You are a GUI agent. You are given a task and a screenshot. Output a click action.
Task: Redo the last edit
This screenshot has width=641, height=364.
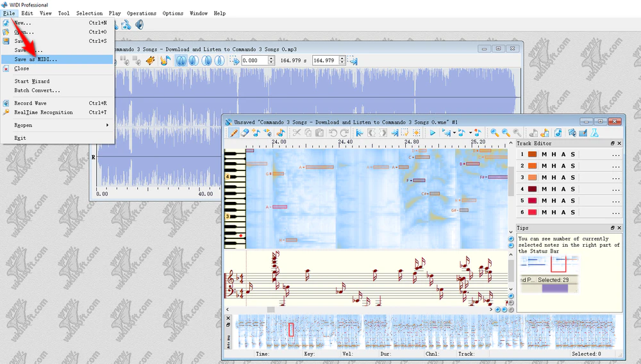(344, 133)
